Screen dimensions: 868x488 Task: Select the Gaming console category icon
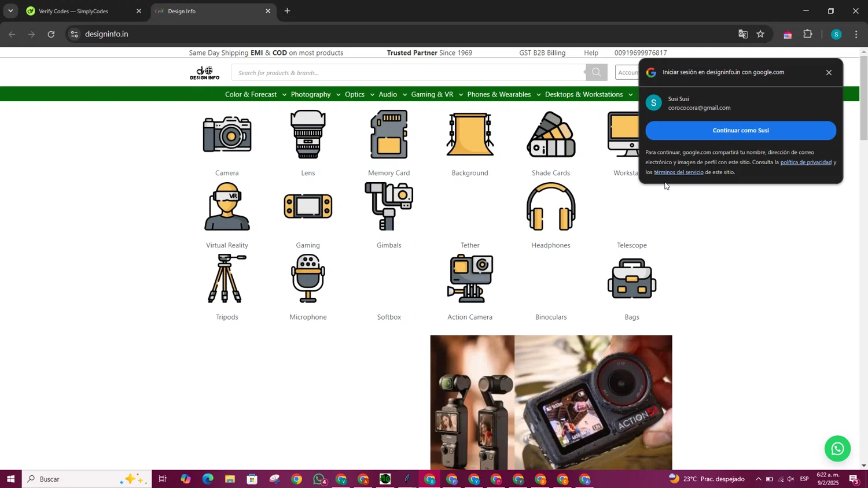point(308,206)
